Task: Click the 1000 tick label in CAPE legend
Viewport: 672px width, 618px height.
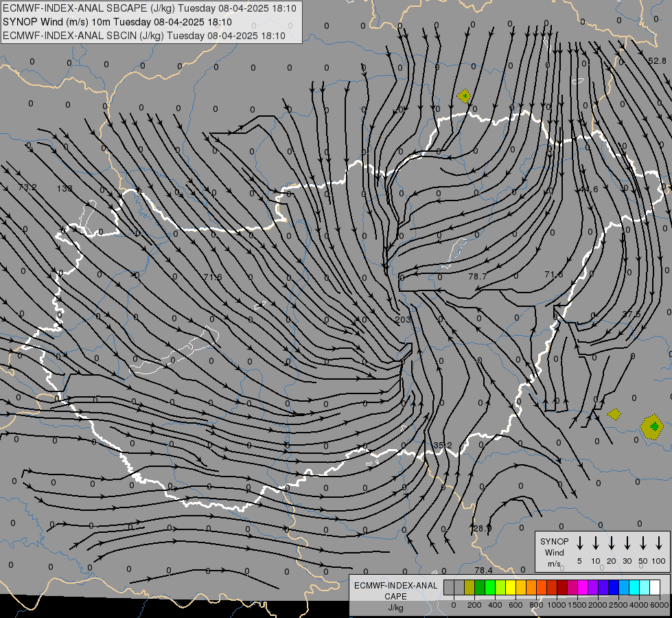Action: [556, 605]
